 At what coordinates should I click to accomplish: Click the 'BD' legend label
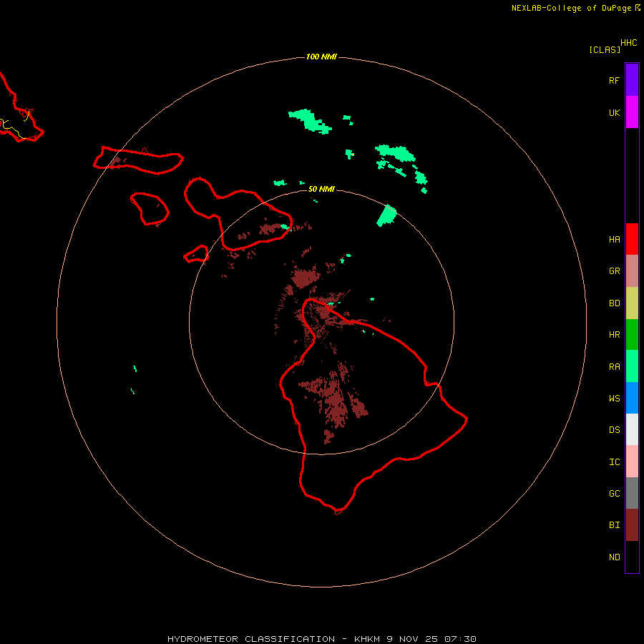[614, 303]
